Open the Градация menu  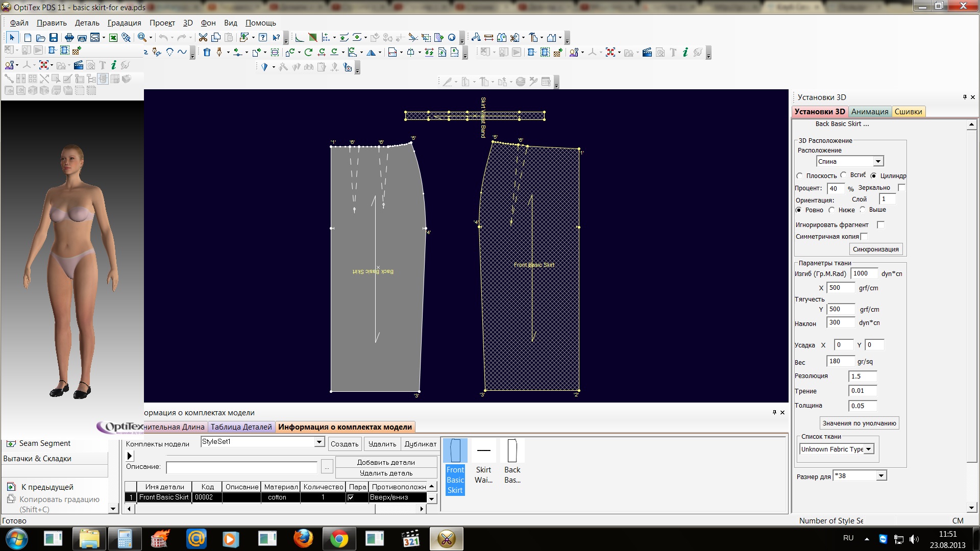(x=124, y=23)
